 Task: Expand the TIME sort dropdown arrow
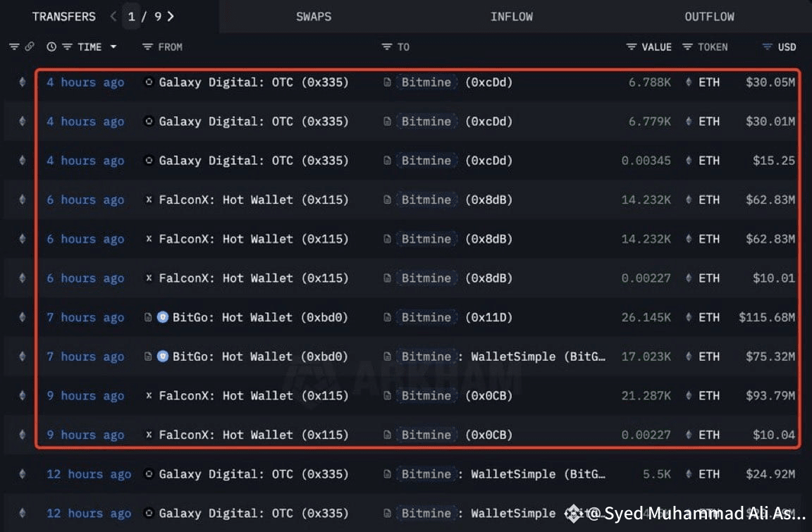113,47
